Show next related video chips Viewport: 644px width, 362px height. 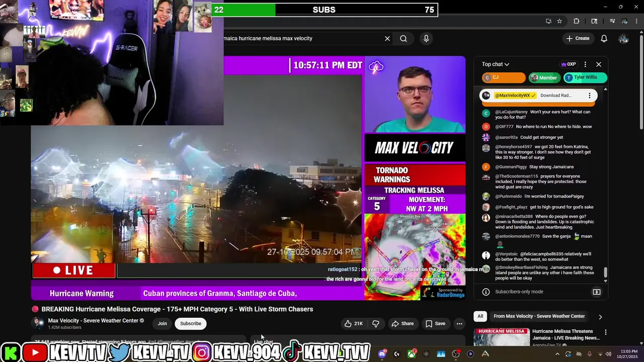[600, 317]
